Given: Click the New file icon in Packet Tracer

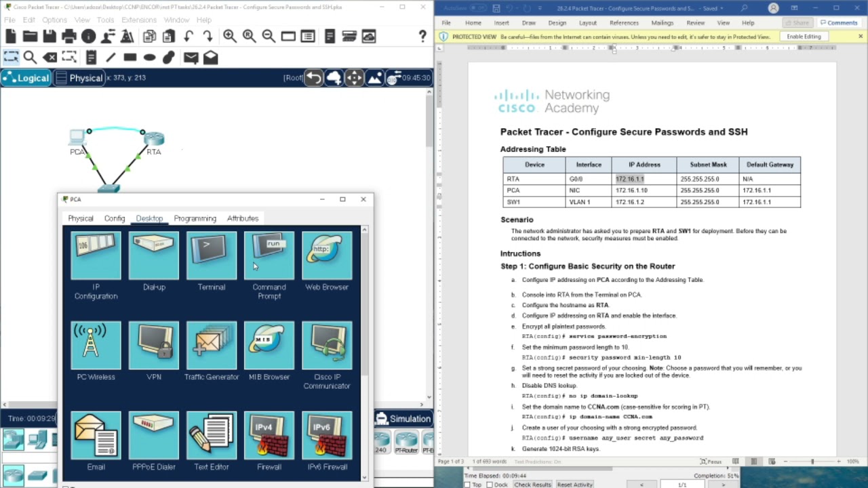Looking at the screenshot, I should click(10, 37).
